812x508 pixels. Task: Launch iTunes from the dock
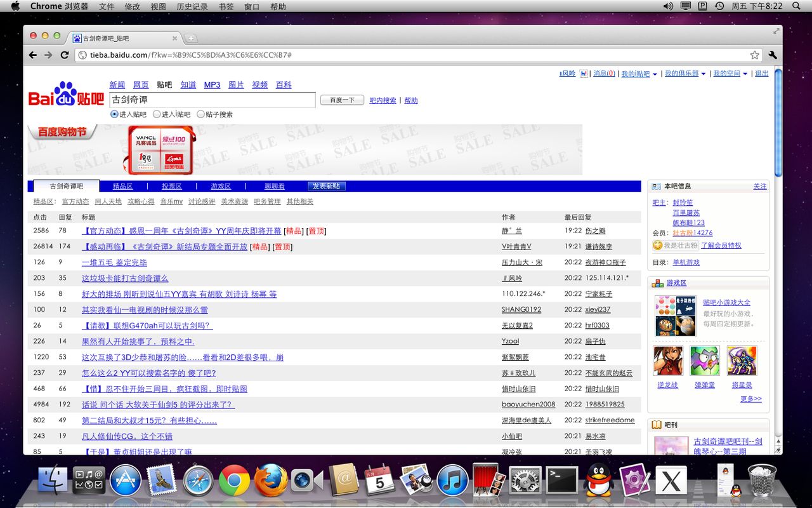click(x=452, y=480)
